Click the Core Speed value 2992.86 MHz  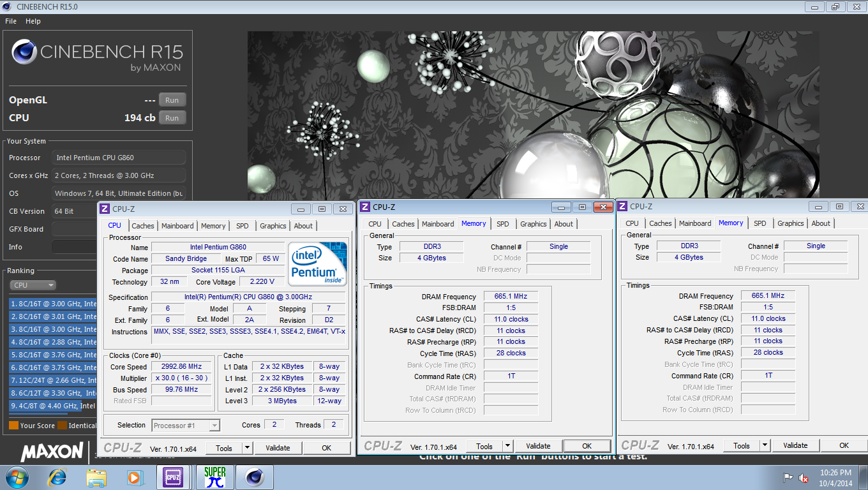(x=181, y=367)
